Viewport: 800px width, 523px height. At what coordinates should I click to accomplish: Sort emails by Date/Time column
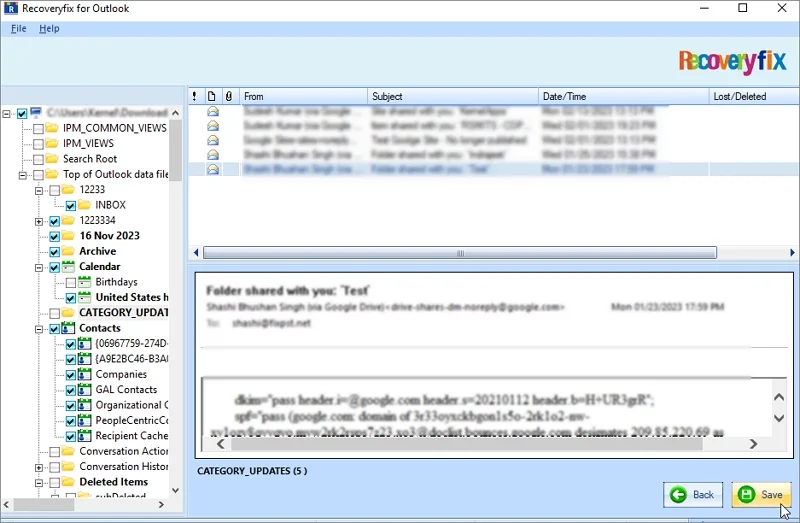[623, 96]
